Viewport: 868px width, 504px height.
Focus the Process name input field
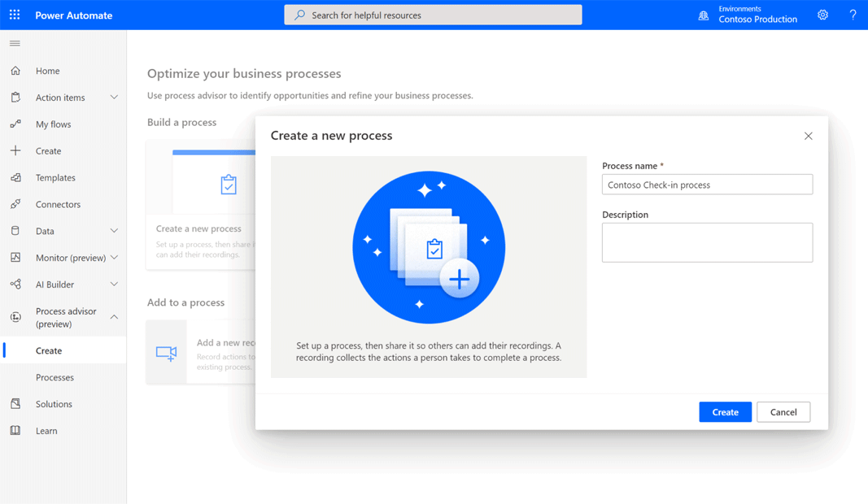pyautogui.click(x=708, y=185)
